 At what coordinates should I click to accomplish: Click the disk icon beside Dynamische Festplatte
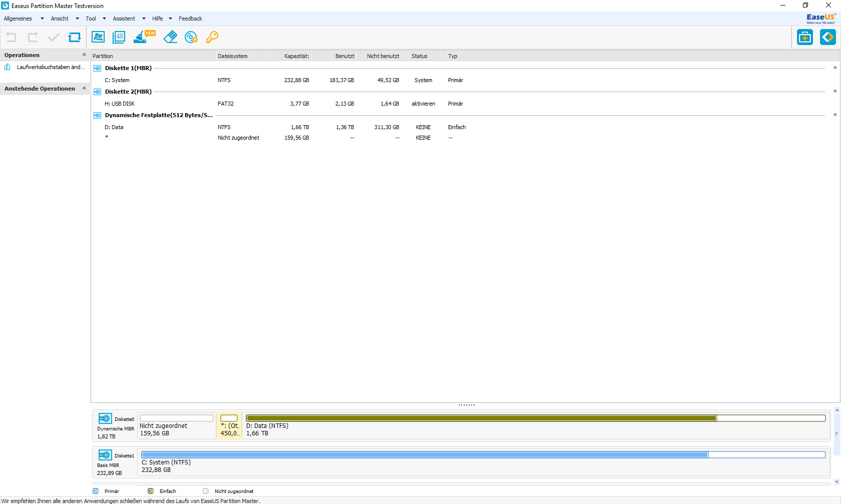click(97, 115)
